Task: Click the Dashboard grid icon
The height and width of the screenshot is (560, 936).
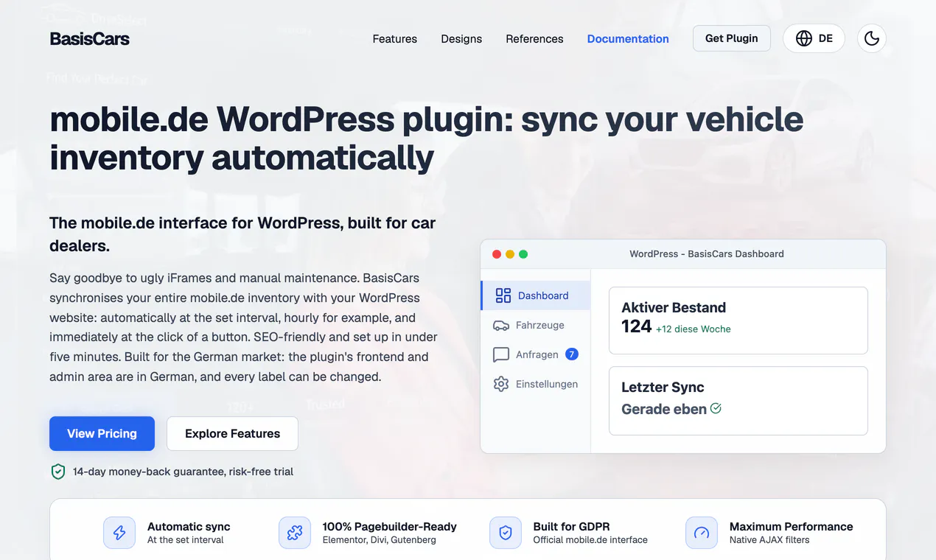Action: click(x=503, y=295)
